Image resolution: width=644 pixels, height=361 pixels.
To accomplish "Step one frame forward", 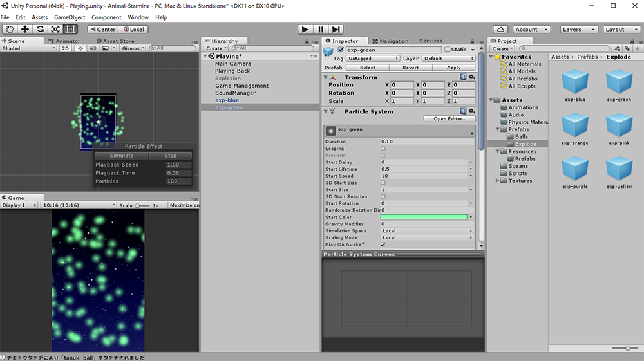I will (x=336, y=29).
